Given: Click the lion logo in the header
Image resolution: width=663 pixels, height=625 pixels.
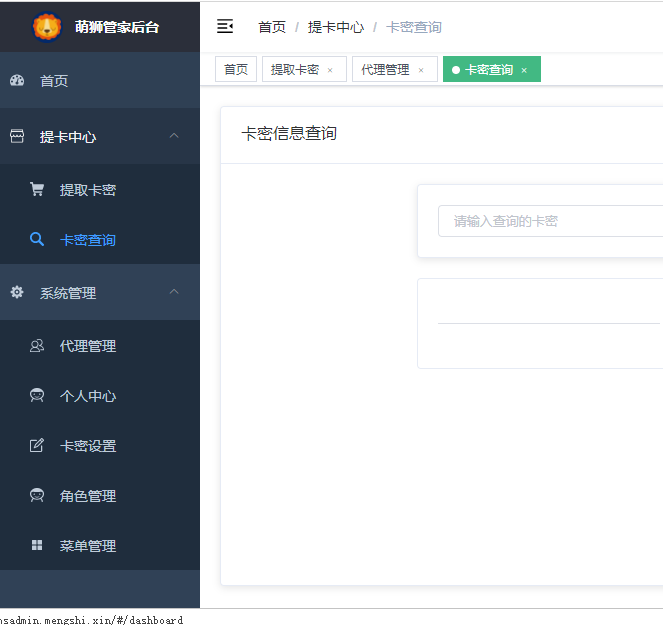Looking at the screenshot, I should 47,26.
